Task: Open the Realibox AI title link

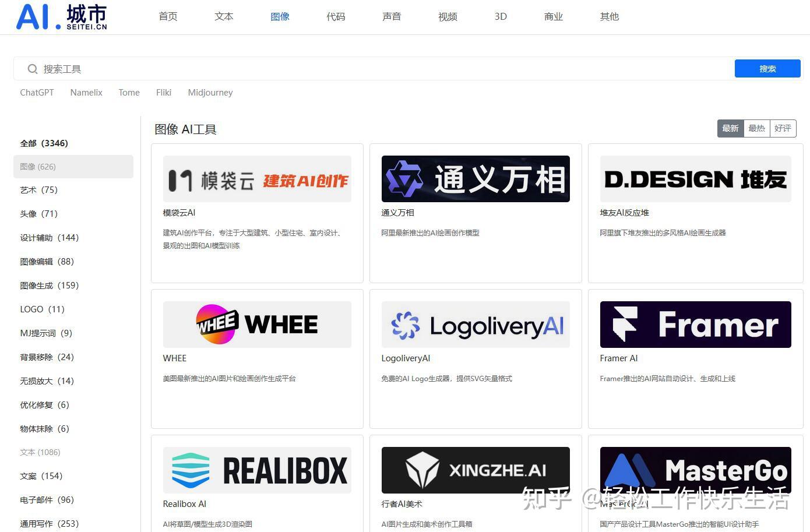Action: click(x=185, y=504)
